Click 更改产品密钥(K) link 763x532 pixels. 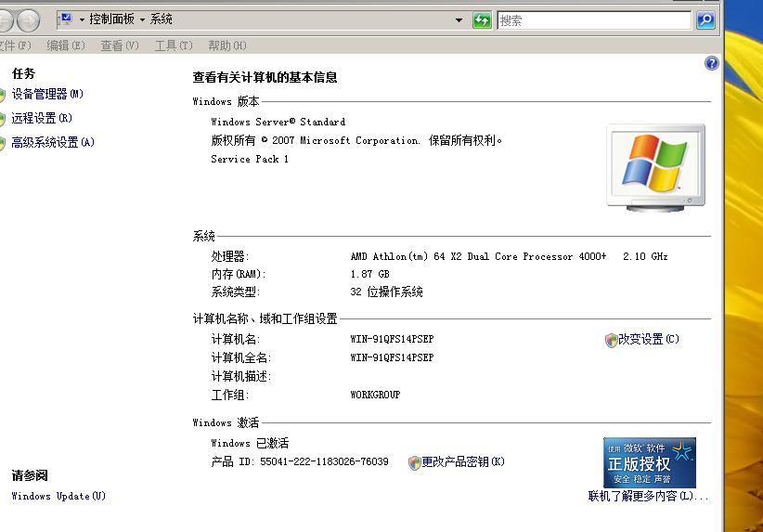[463, 462]
